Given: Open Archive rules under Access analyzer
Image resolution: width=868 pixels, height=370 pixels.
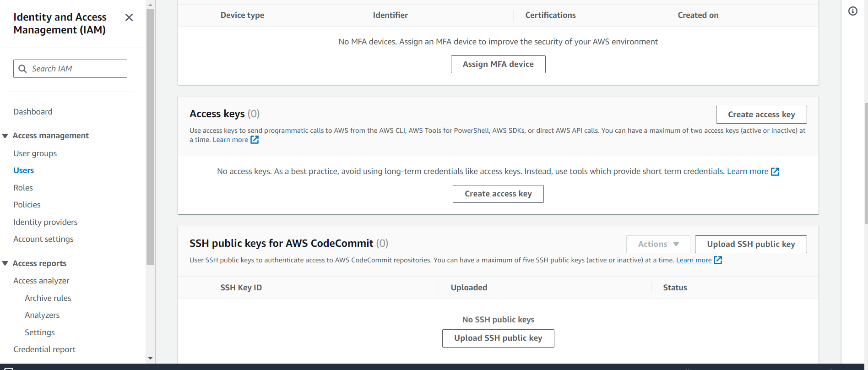Looking at the screenshot, I should pyautogui.click(x=48, y=298).
